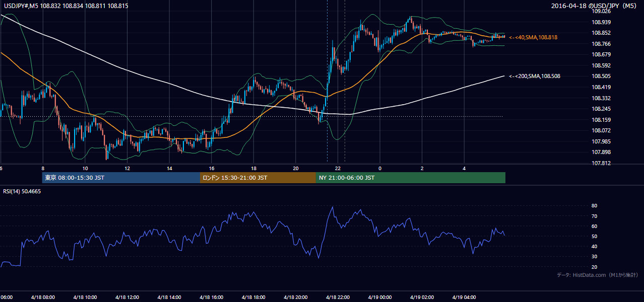Click the RSI 30 level label

(594, 257)
